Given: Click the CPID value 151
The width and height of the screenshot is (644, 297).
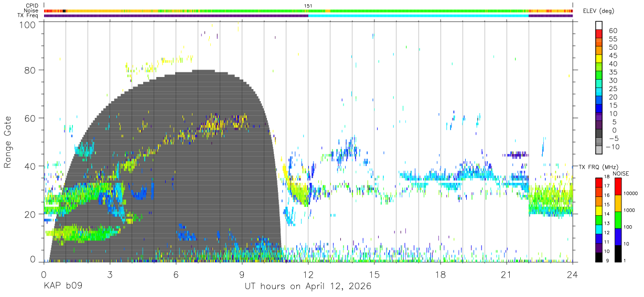Looking at the screenshot, I should 308,6.
